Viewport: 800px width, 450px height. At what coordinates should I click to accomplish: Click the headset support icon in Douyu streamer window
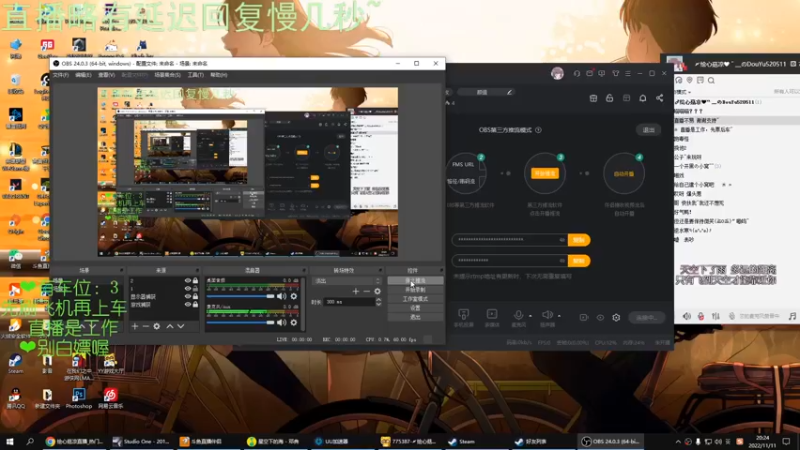click(x=577, y=73)
